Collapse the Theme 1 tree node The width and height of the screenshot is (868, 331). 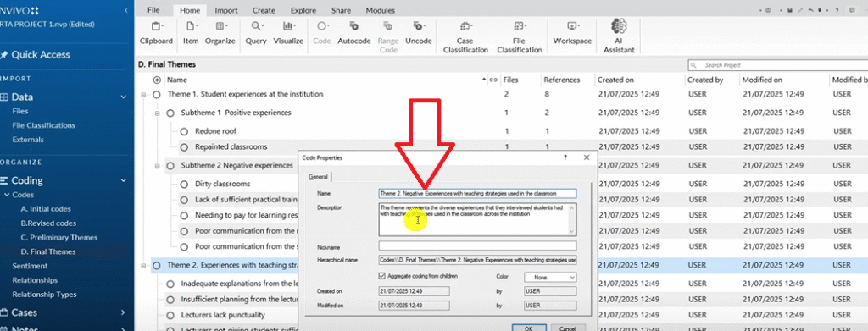click(x=144, y=95)
